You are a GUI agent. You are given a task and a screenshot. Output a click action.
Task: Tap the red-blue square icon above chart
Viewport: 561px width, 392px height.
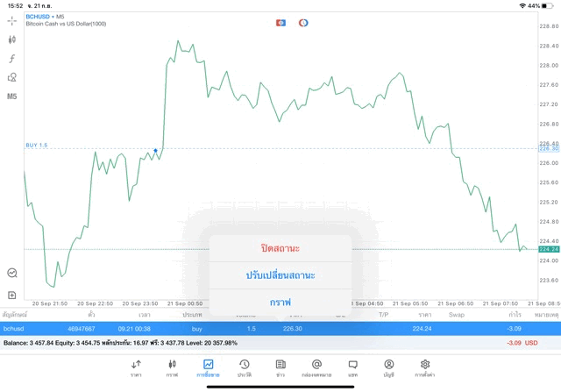click(x=281, y=23)
